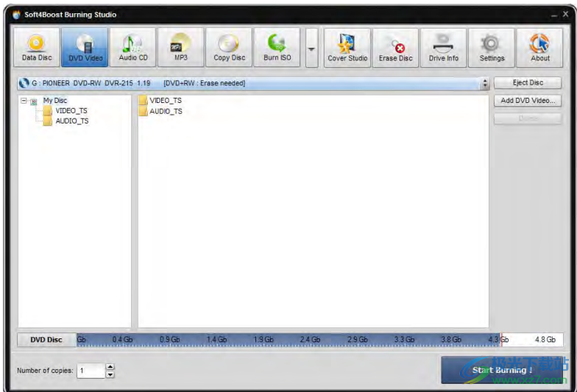The height and width of the screenshot is (392, 577).
Task: Open the Audio CD project
Action: click(x=132, y=47)
